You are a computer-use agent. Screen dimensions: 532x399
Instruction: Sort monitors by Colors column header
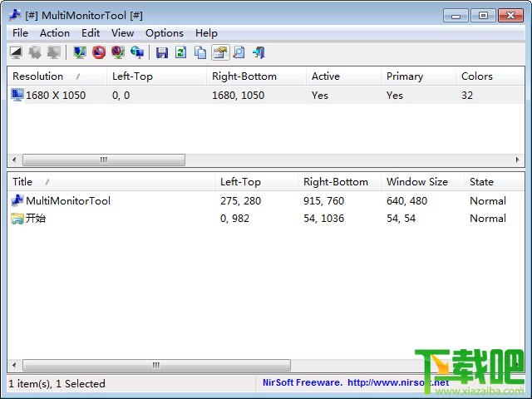490,76
